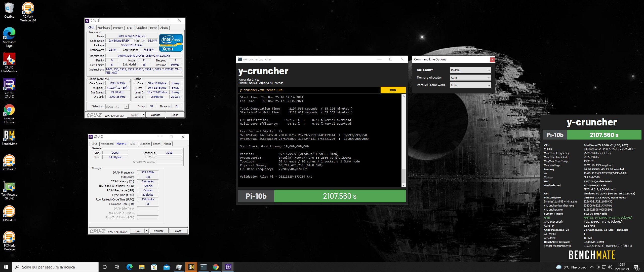This screenshot has width=644, height=272.
Task: Click Close button in the top CPU-Z window
Action: [175, 115]
